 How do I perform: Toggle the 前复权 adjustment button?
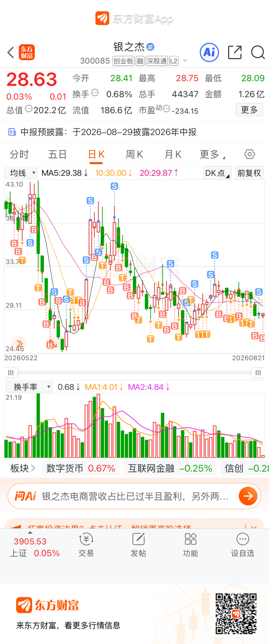pos(249,173)
